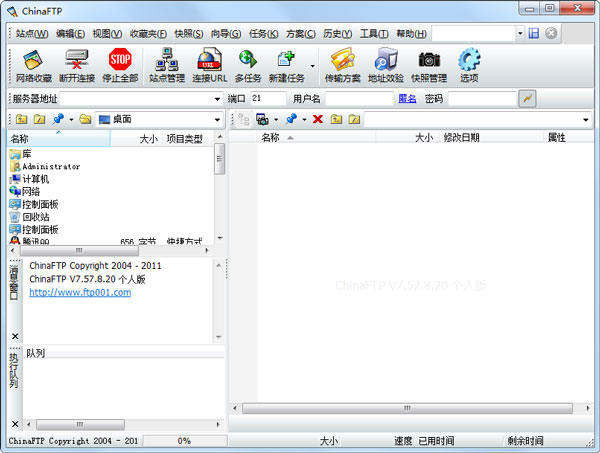This screenshot has width=600, height=453.
Task: Focus the 密码 password field
Action: coord(482,99)
